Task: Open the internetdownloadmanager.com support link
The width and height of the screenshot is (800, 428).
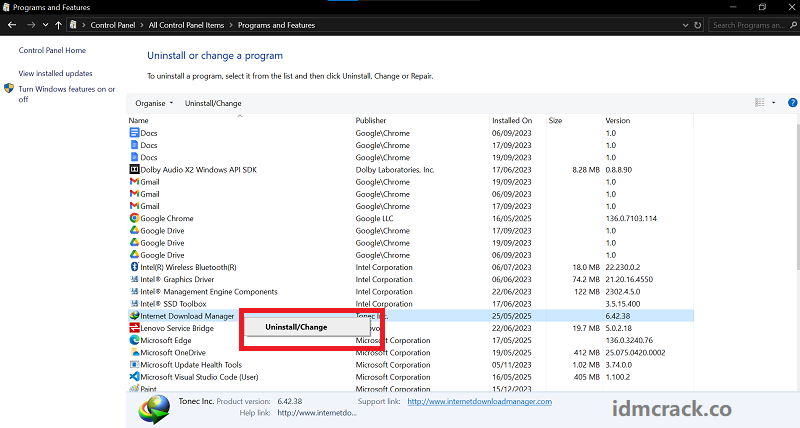Action: 480,401
